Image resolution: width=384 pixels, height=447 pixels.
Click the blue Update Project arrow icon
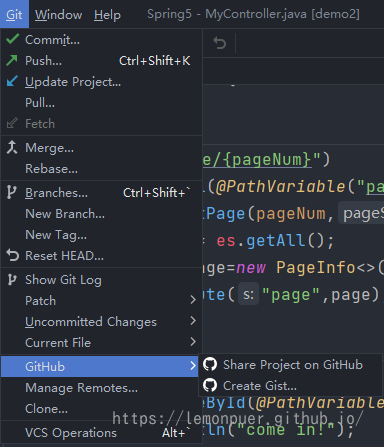[12, 81]
